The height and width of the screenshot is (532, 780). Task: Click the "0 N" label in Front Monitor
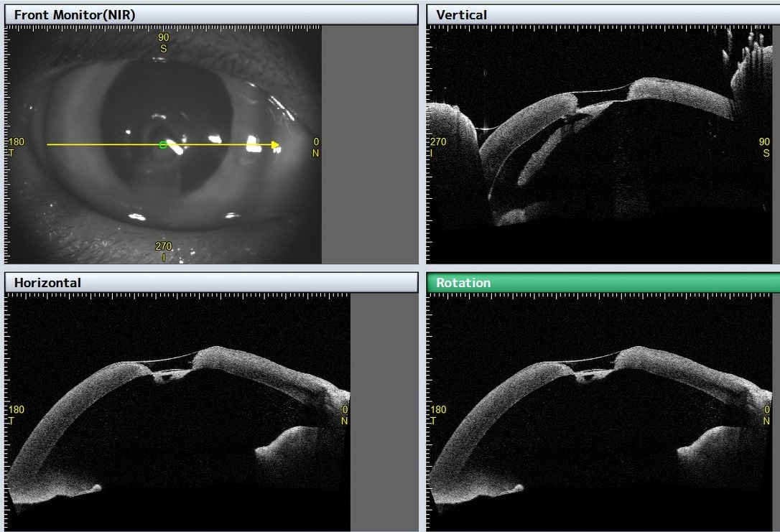click(316, 147)
